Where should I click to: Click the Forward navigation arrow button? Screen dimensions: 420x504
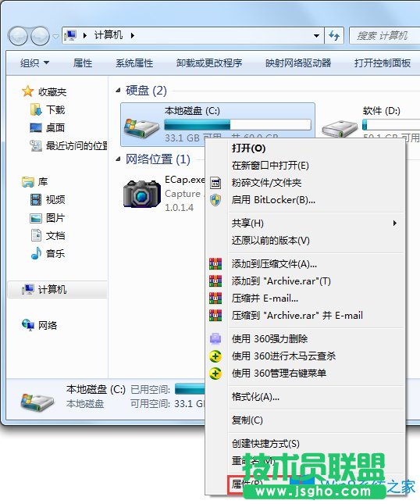coord(40,36)
